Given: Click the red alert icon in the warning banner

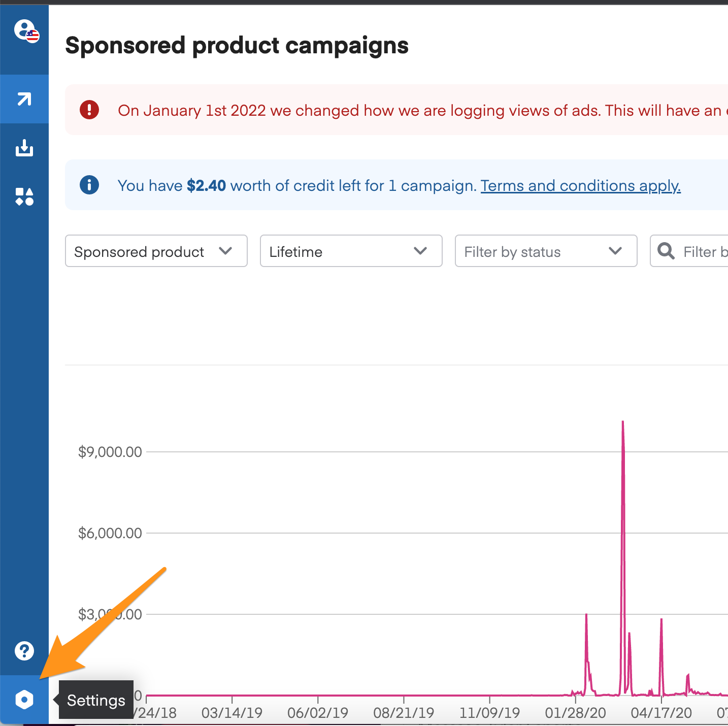Looking at the screenshot, I should point(89,110).
